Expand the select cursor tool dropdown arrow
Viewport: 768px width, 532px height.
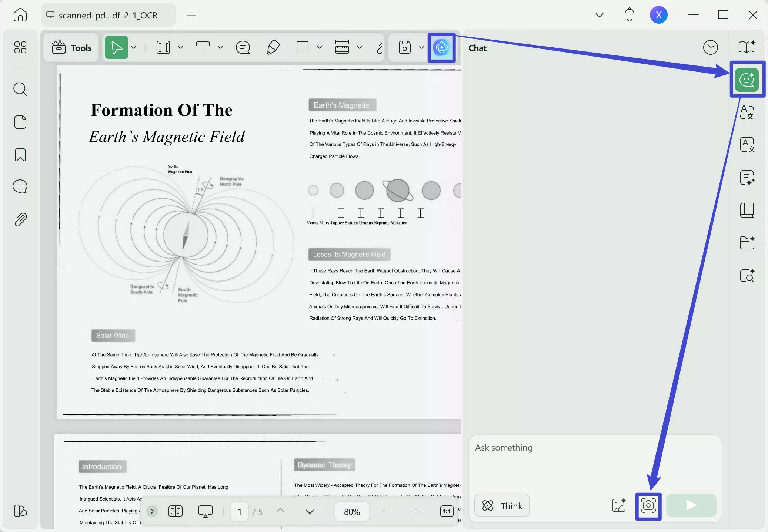(x=134, y=48)
